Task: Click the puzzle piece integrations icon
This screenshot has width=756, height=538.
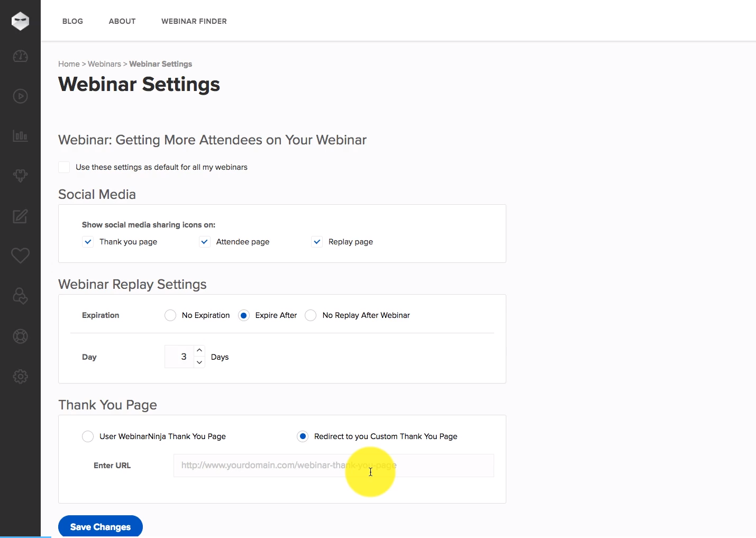Action: (20, 176)
